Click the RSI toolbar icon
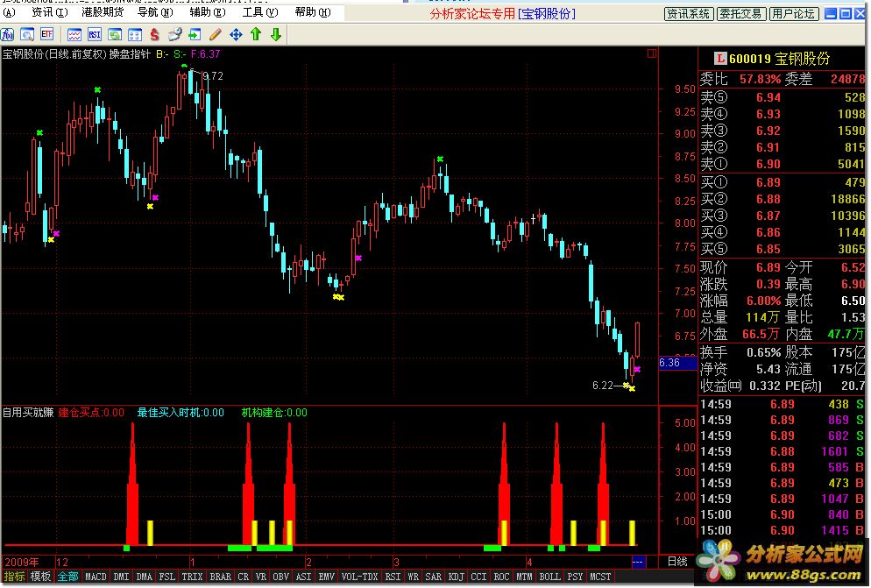The height and width of the screenshot is (588, 871). [95, 35]
